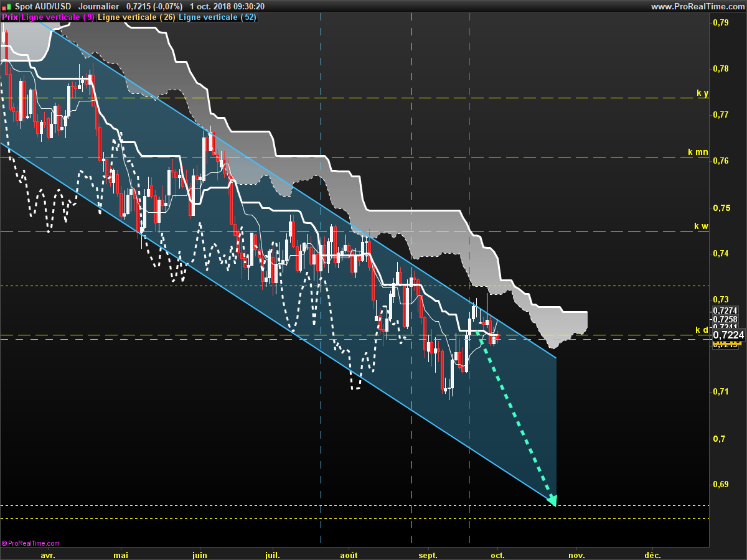The image size is (747, 560).
Task: Click the avr. month label on time axis
Action: coord(48,555)
